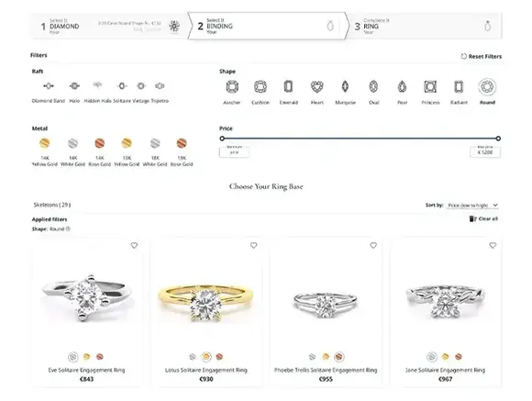Viewport: 532px width, 401px height.
Task: Select the Vintage setting style icon
Action: pyautogui.click(x=141, y=86)
